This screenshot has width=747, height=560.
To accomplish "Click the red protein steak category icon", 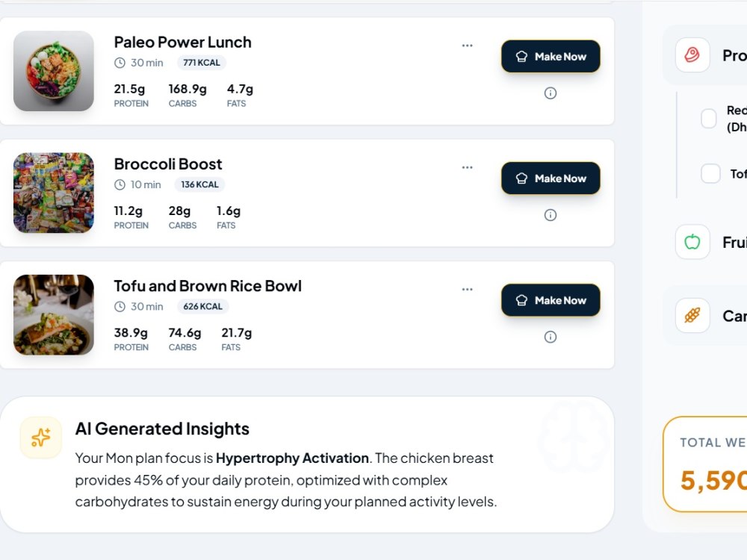I will coord(692,55).
